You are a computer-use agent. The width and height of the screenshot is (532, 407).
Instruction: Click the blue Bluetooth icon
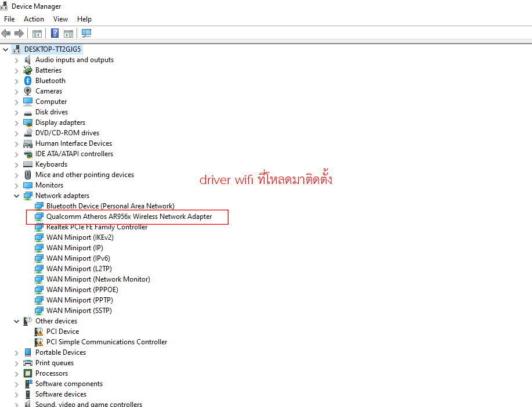pyautogui.click(x=28, y=81)
